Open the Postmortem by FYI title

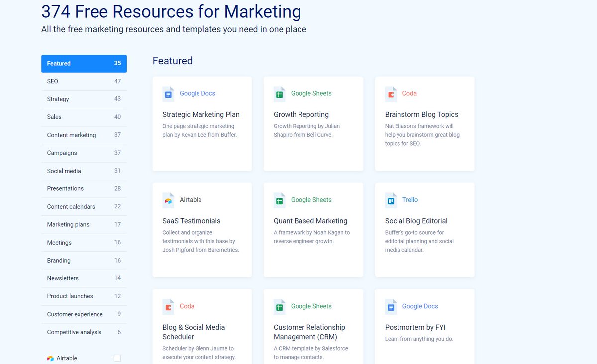pyautogui.click(x=415, y=327)
